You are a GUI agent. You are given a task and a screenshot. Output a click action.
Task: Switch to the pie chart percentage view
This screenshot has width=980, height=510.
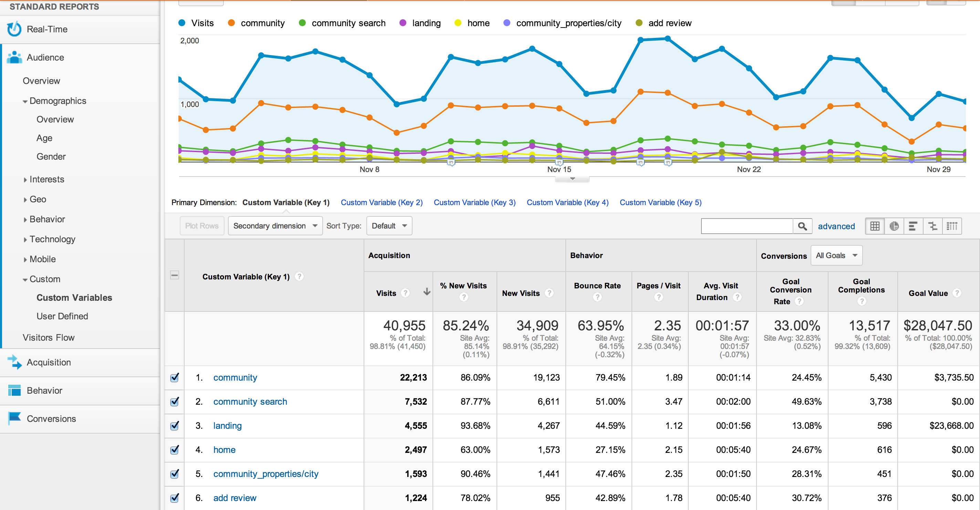pos(894,226)
